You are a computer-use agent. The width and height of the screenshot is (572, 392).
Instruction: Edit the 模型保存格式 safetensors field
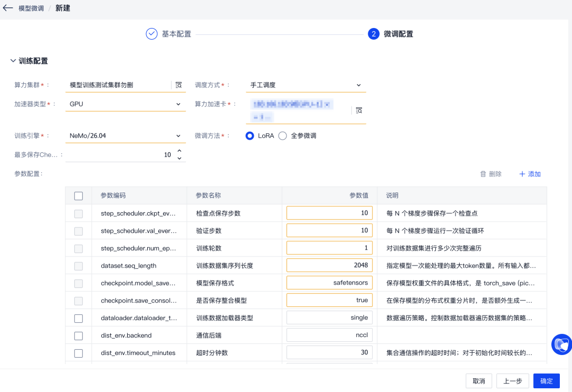click(x=329, y=282)
